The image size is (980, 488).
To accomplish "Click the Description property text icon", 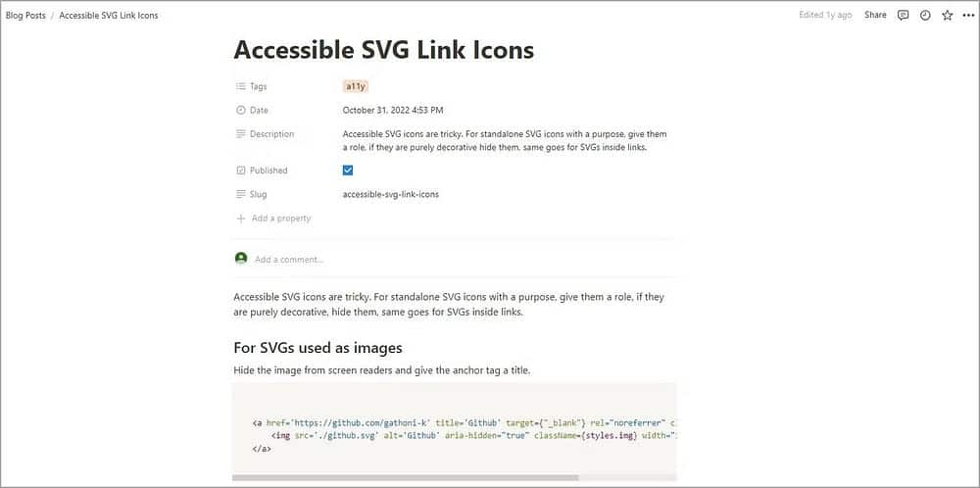I will 241,133.
